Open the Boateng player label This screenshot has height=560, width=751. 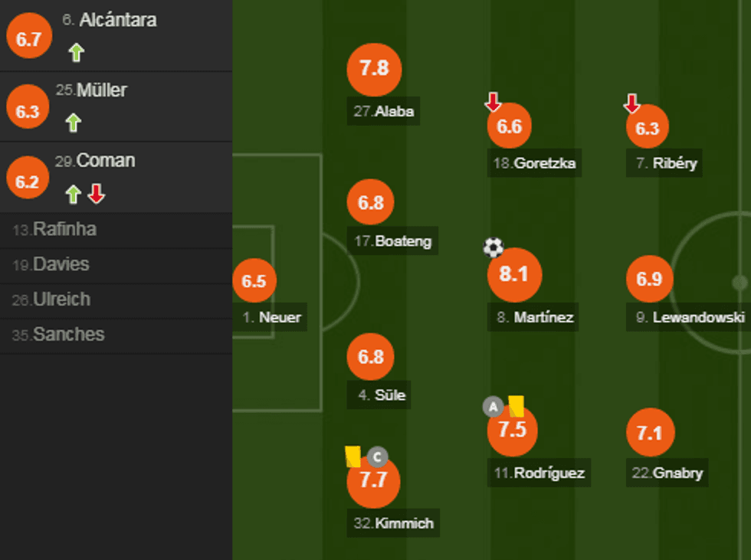coord(392,241)
